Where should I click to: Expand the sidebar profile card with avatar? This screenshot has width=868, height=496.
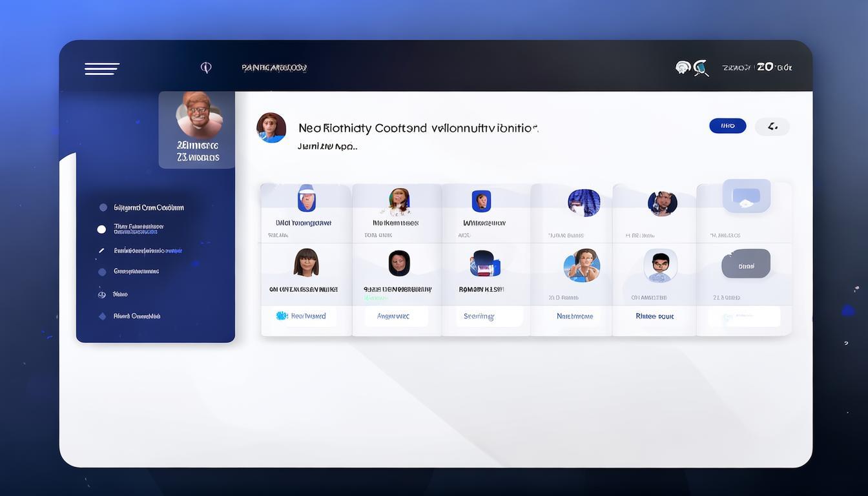[198, 130]
